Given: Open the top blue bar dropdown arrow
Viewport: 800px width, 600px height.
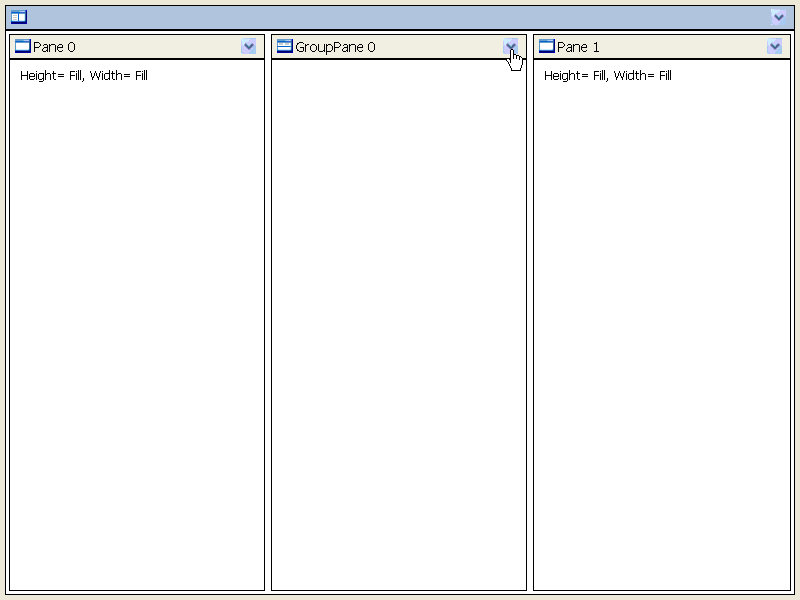Looking at the screenshot, I should (778, 17).
